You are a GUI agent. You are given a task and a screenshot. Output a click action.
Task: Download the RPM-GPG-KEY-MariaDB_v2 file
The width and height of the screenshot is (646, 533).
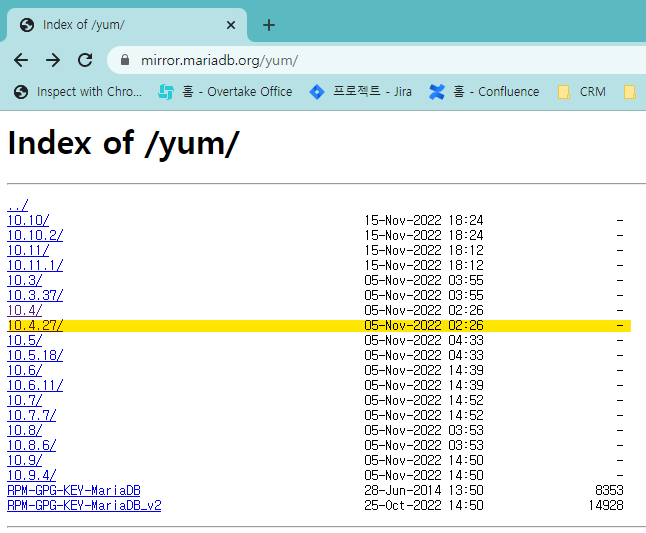[84, 505]
